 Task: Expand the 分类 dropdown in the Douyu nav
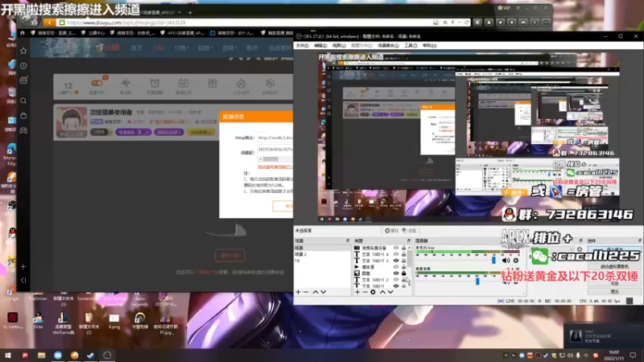coord(180,48)
